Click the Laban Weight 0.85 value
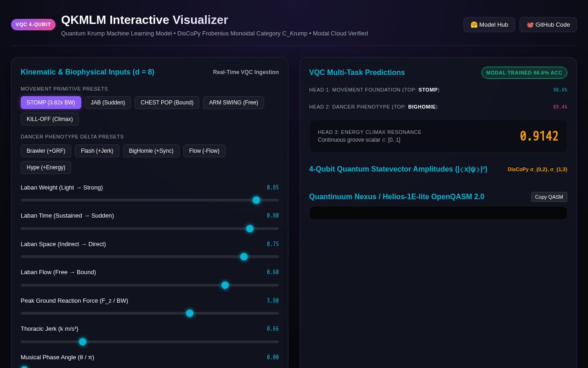This screenshot has width=588, height=368. (273, 188)
